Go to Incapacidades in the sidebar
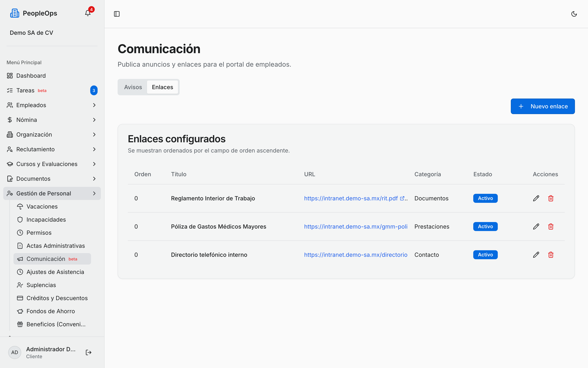The width and height of the screenshot is (588, 368). [x=52, y=220]
